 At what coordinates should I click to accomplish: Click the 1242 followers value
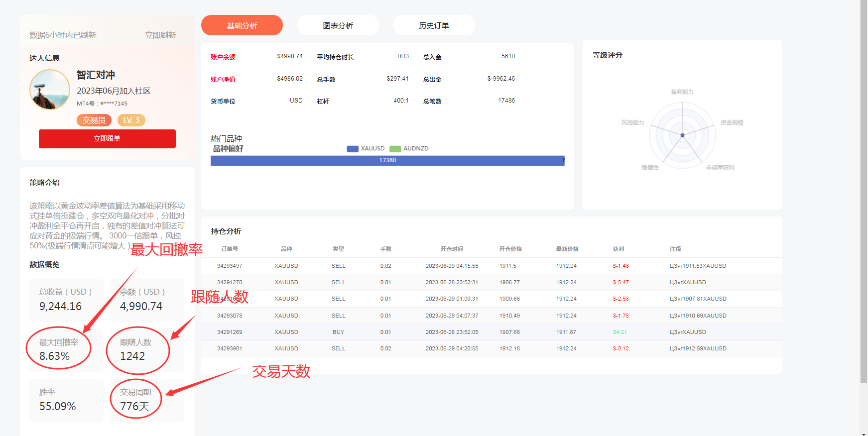[x=132, y=356]
